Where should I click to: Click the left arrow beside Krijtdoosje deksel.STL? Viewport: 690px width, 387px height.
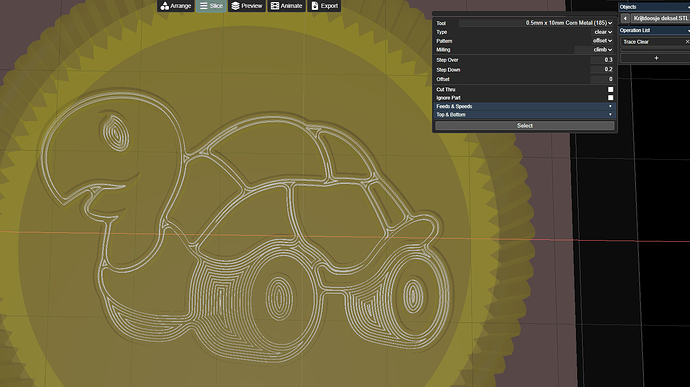pyautogui.click(x=625, y=18)
